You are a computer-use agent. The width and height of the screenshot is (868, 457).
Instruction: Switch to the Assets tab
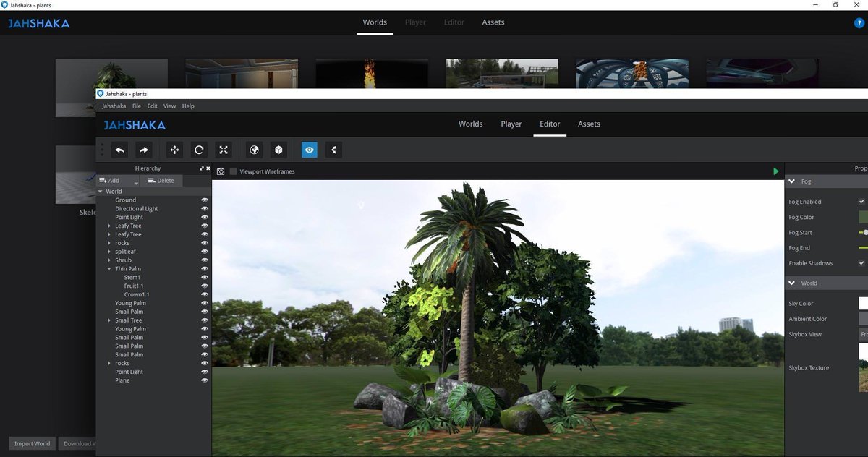point(588,124)
